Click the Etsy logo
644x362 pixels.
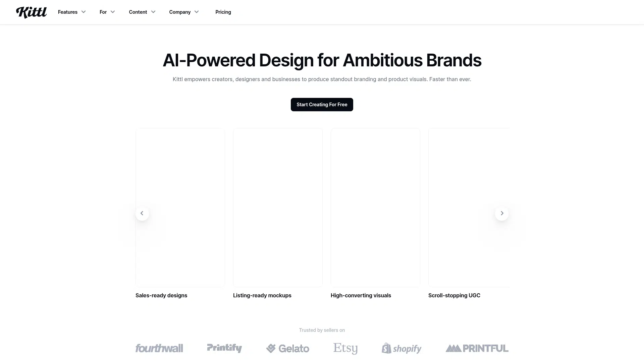pyautogui.click(x=345, y=349)
